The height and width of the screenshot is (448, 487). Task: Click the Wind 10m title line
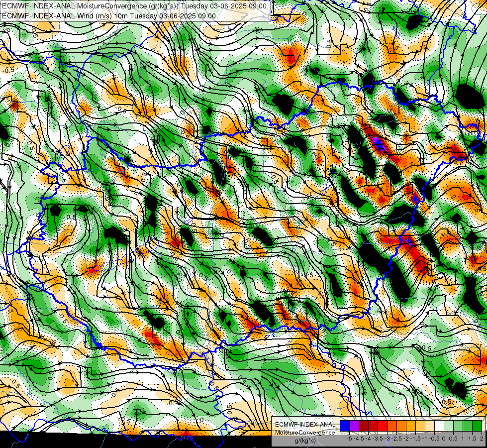(109, 15)
